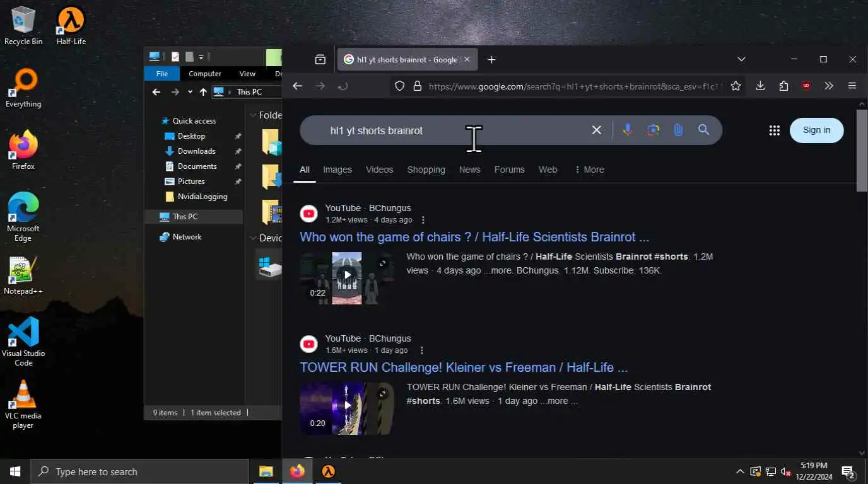Open options for the game of chairs result

tap(423, 220)
